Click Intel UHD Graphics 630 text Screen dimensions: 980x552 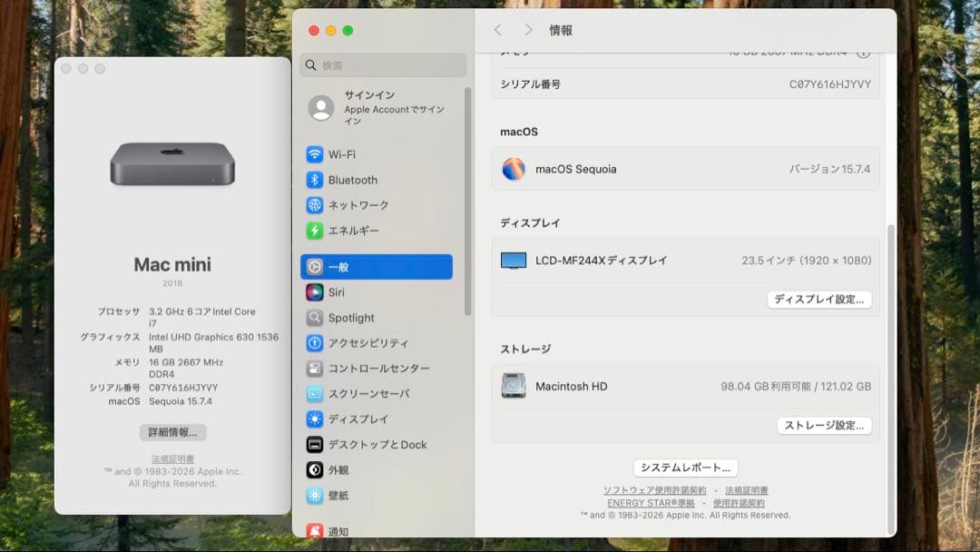click(201, 337)
